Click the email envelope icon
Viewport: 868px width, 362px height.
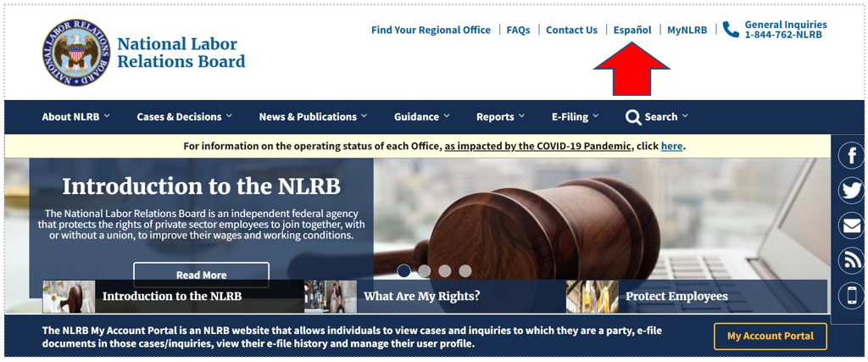(851, 226)
